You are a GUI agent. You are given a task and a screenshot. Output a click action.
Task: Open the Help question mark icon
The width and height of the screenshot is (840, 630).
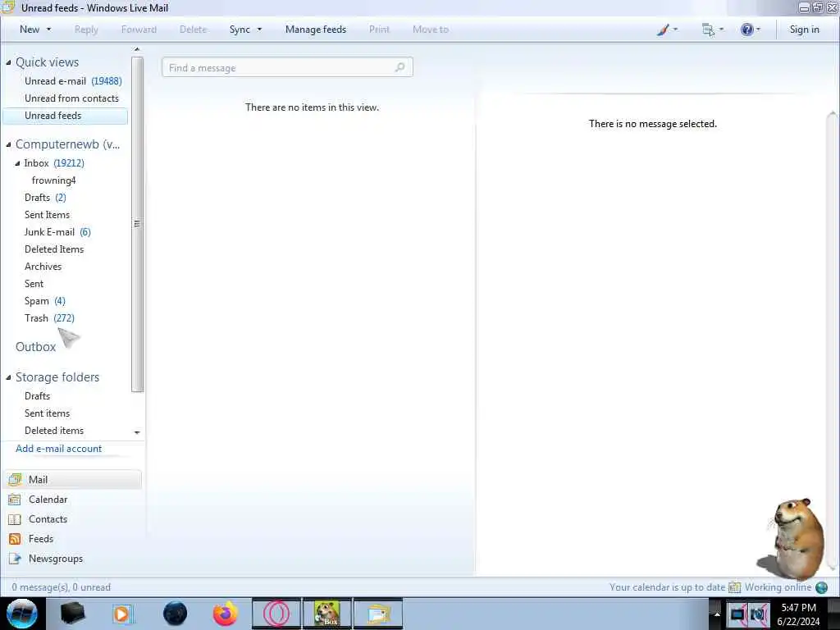(746, 30)
